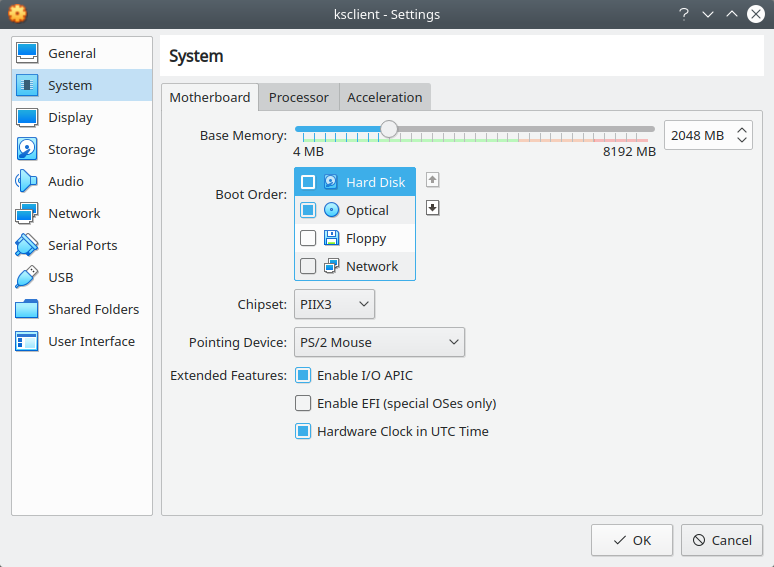
Task: Open the Display settings category
Action: click(82, 117)
